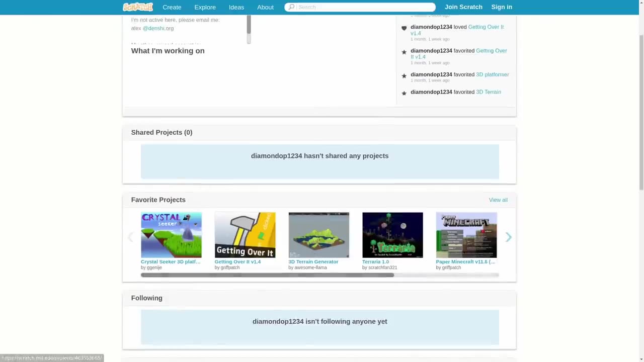Click the heart icon beside loved Getting Over It
The image size is (644, 362).
click(404, 28)
